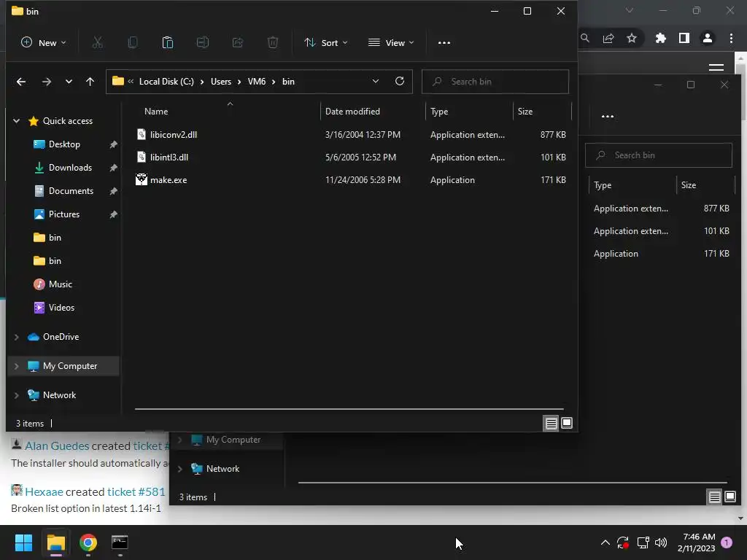Open Pictures in the sidebar
The height and width of the screenshot is (560, 747).
64,214
